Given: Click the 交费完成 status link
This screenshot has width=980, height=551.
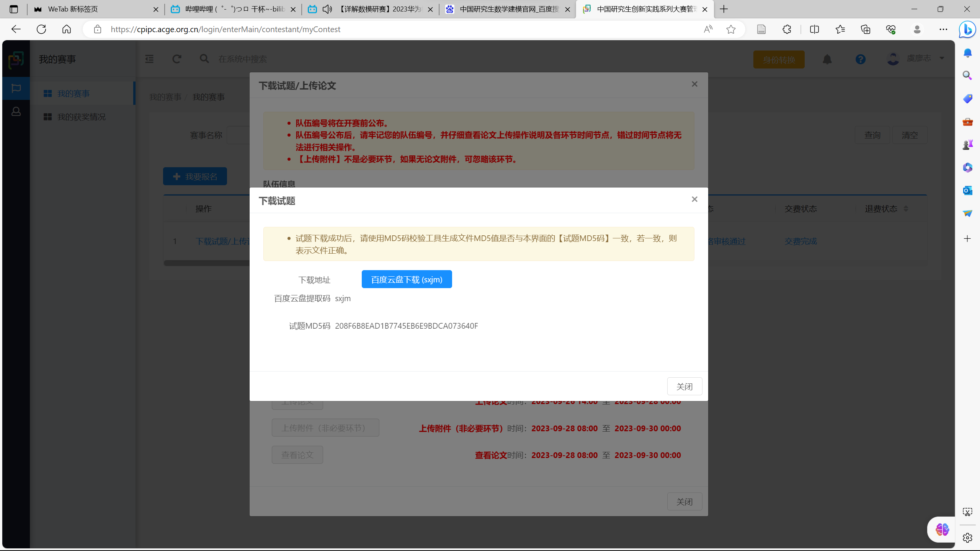Looking at the screenshot, I should 800,241.
